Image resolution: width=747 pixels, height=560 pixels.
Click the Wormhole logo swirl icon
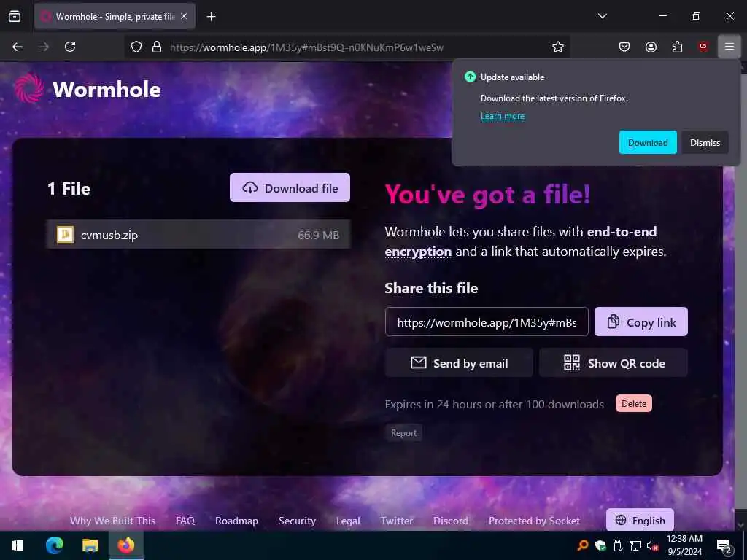[28, 88]
